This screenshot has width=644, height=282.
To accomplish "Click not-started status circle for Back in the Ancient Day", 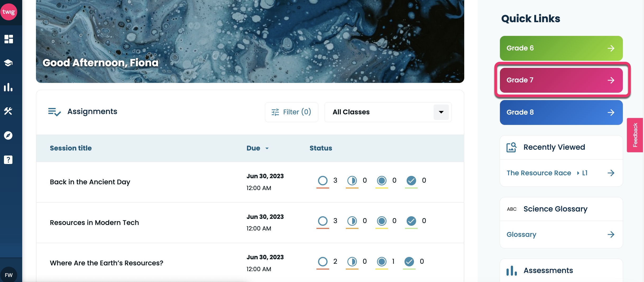I will (323, 181).
